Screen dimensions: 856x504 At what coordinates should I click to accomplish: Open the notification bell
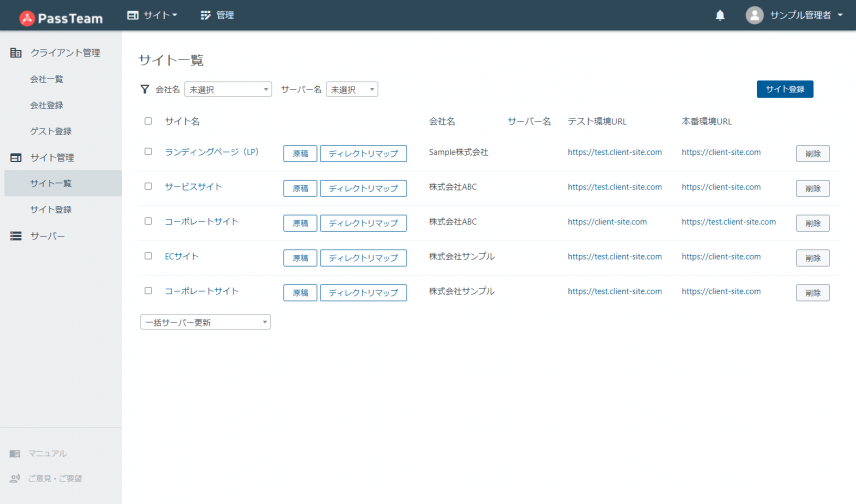pyautogui.click(x=720, y=15)
